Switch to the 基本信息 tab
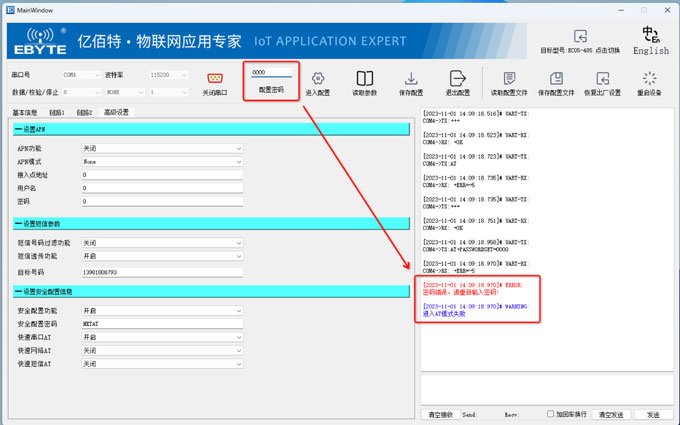 point(25,113)
